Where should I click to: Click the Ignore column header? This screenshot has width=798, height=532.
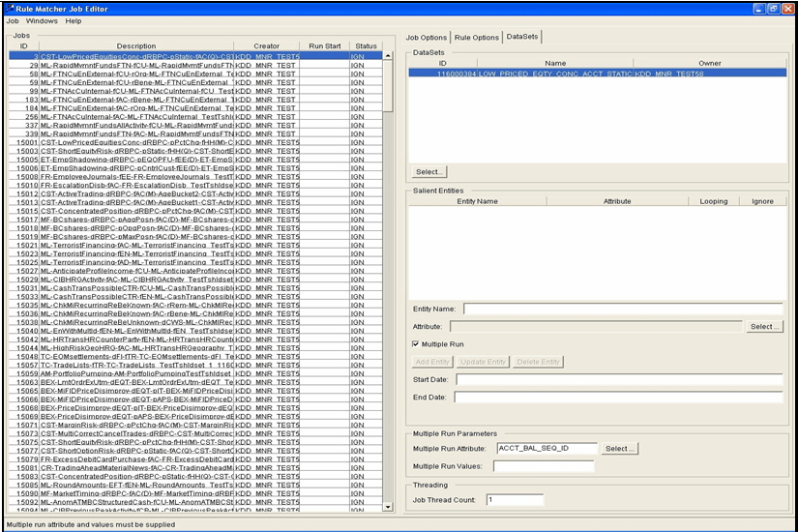pos(762,201)
